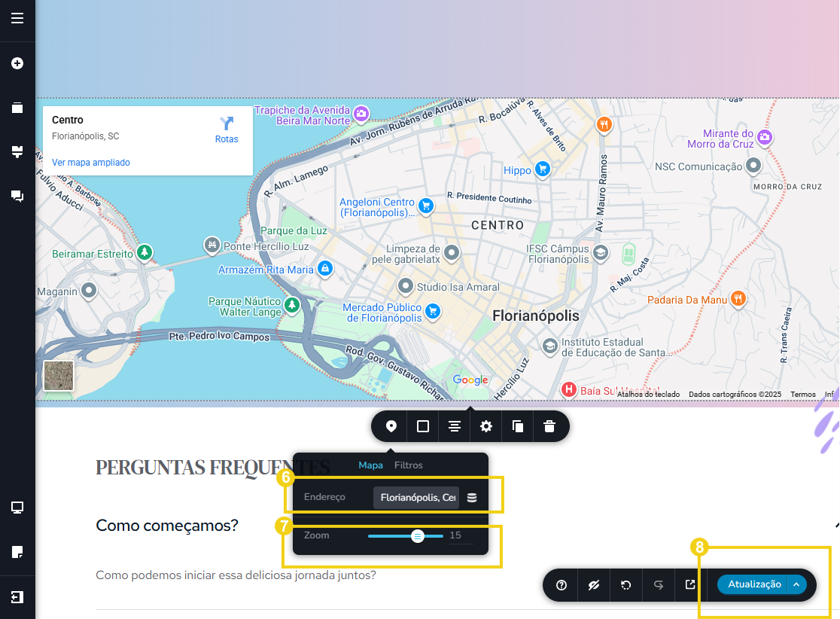
Task: Open the gear settings for map element
Action: pyautogui.click(x=486, y=427)
